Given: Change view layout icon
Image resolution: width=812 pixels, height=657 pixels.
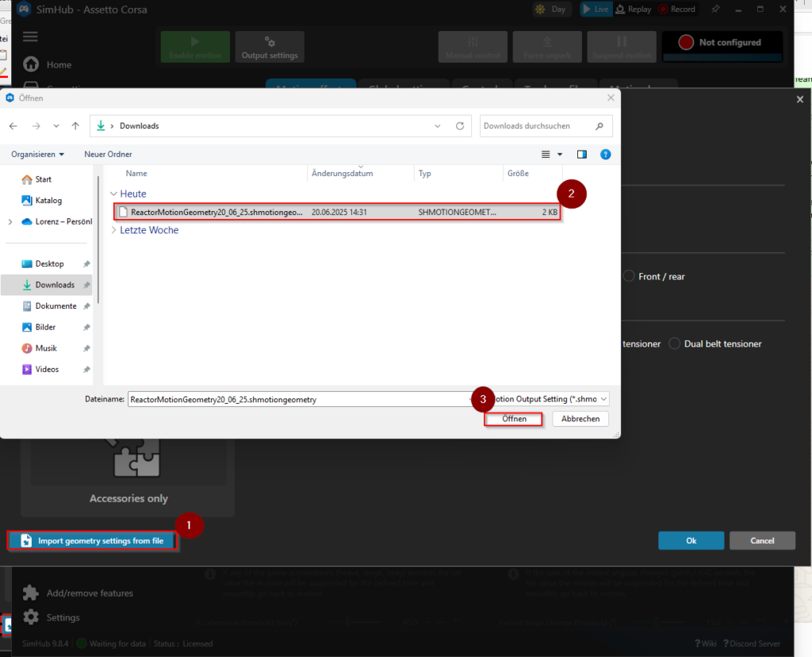Looking at the screenshot, I should [x=546, y=155].
